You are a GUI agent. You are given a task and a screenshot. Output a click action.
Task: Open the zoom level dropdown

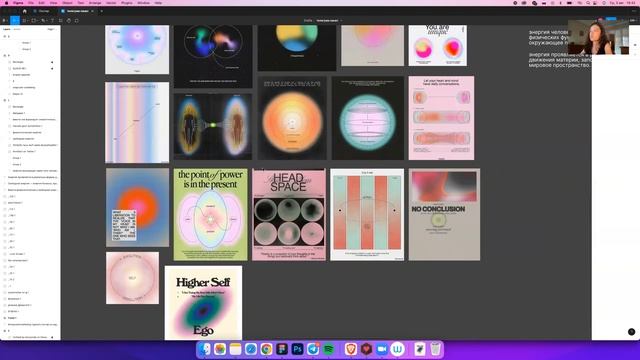tap(633, 20)
